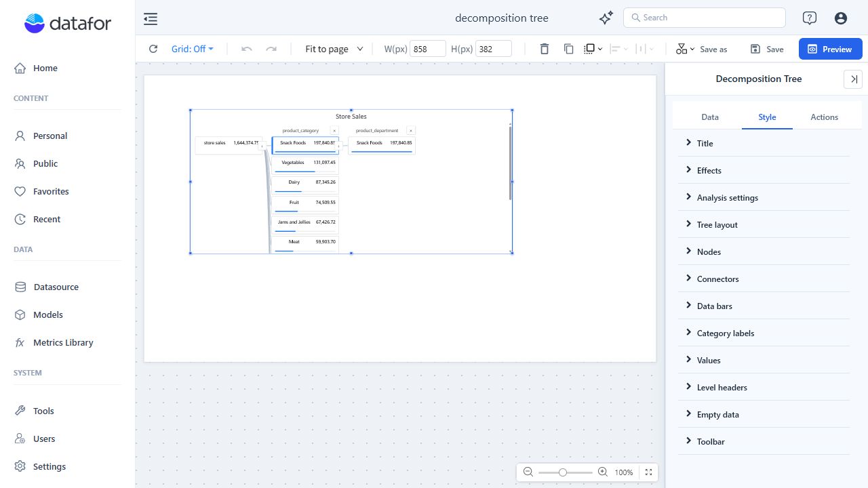The width and height of the screenshot is (868, 488).
Task: Click the Save button
Action: (767, 49)
